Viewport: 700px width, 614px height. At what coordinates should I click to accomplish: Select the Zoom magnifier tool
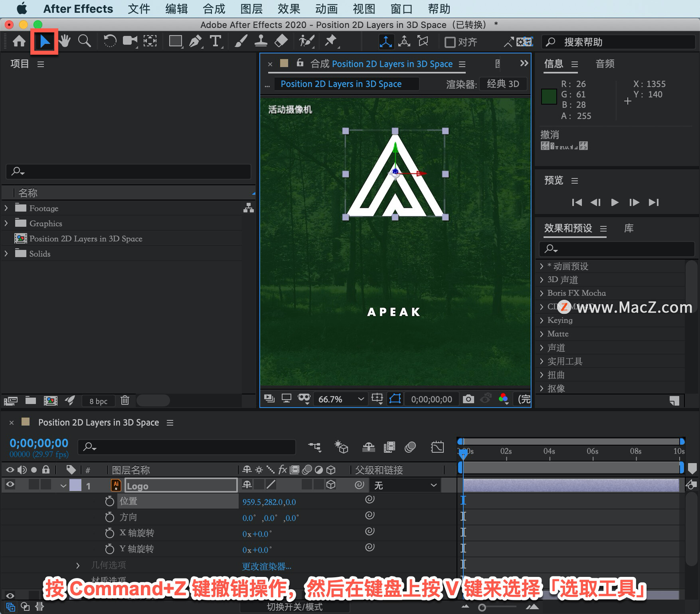point(84,42)
